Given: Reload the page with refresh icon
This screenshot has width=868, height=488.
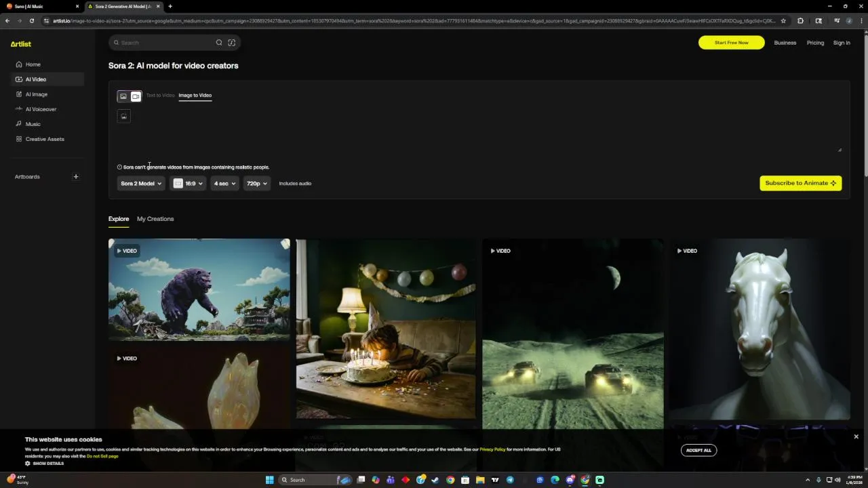Looking at the screenshot, I should [31, 21].
